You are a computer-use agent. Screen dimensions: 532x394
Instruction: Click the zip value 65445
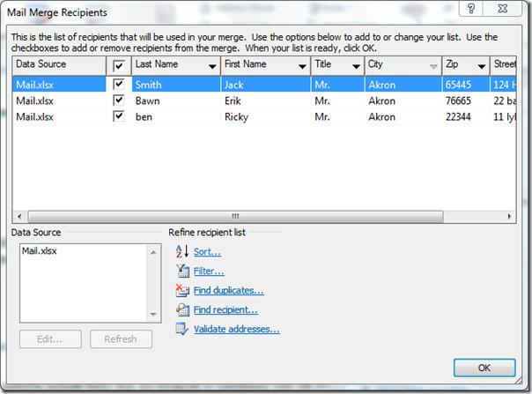click(458, 85)
